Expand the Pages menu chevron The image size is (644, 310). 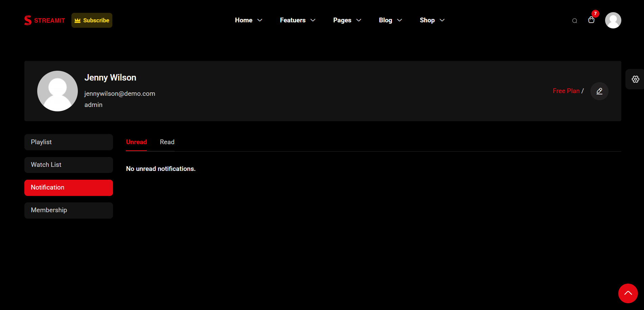pyautogui.click(x=359, y=20)
